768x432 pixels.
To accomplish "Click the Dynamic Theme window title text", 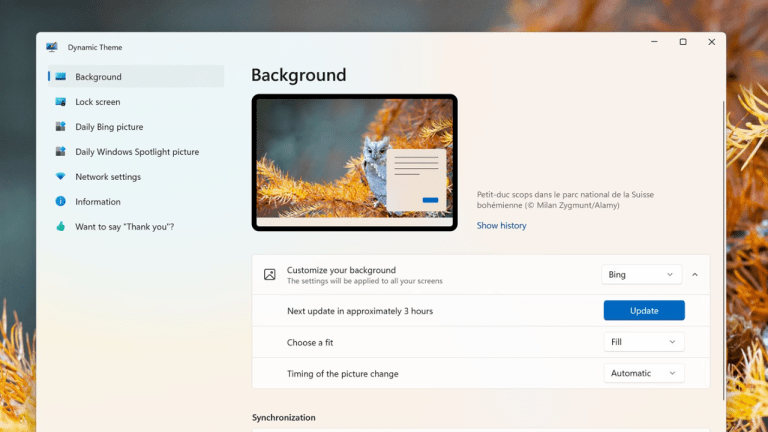I will click(x=95, y=48).
